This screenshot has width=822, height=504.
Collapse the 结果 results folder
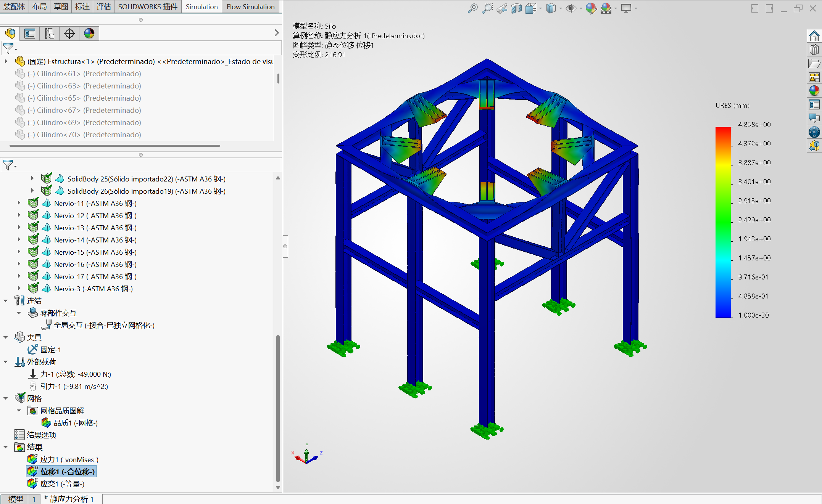(6, 447)
